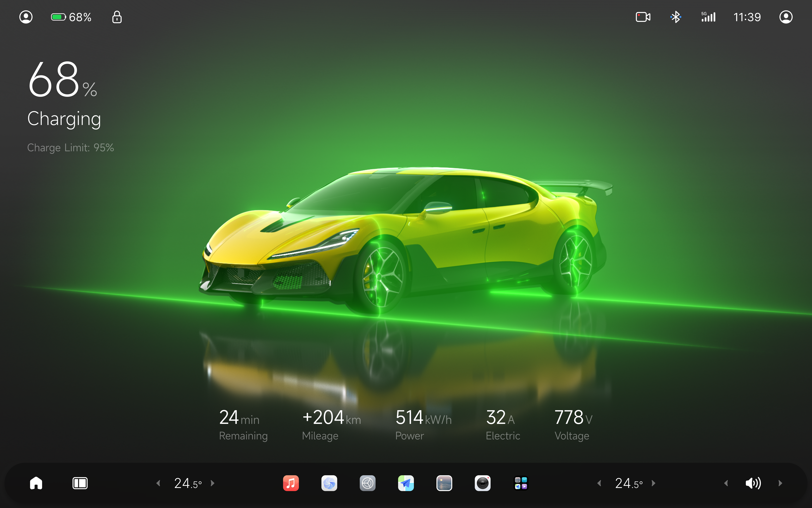Go to the Home screen from the dock
The width and height of the screenshot is (812, 508).
click(x=36, y=483)
